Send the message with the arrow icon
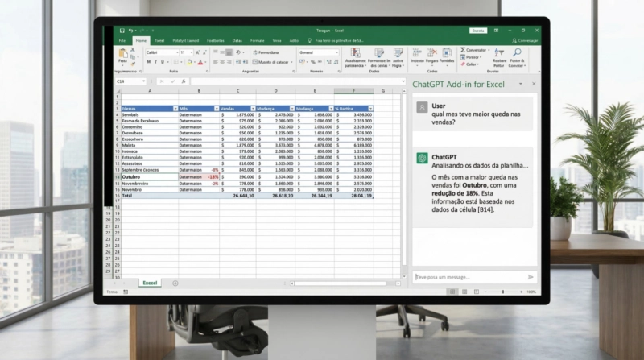Viewport: 644px width, 360px height. tap(530, 277)
